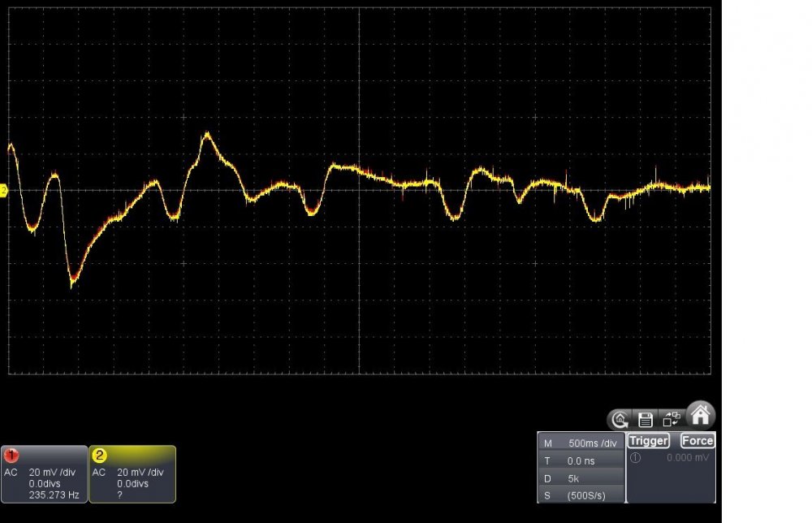Open the 500ms/div timebase setting
812x523 pixels.
pos(594,443)
